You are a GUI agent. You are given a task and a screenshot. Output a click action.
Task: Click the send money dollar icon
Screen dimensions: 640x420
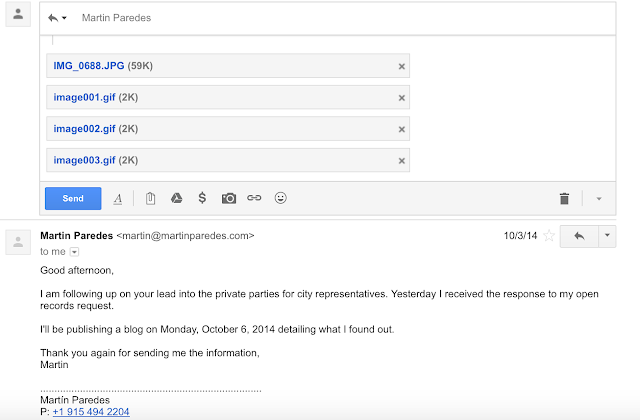pyautogui.click(x=202, y=198)
